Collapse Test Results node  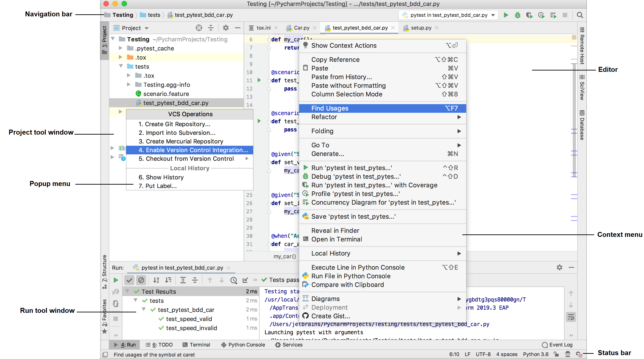[127, 291]
